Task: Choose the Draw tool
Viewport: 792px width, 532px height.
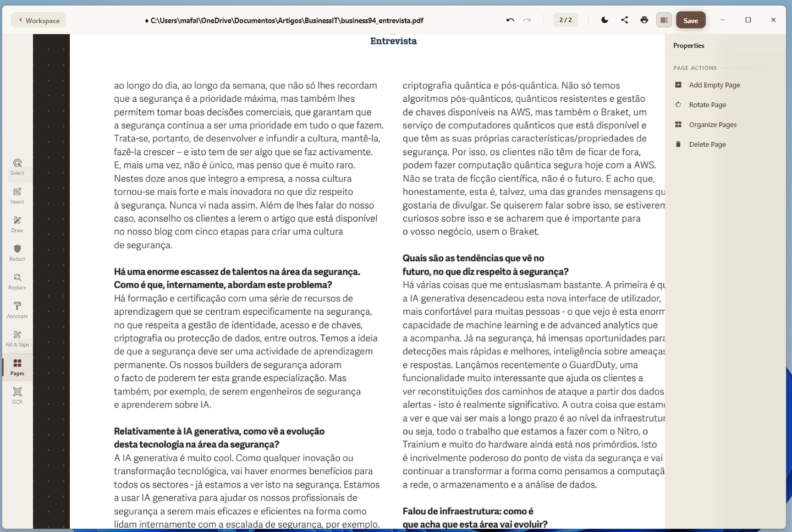Action: [17, 224]
